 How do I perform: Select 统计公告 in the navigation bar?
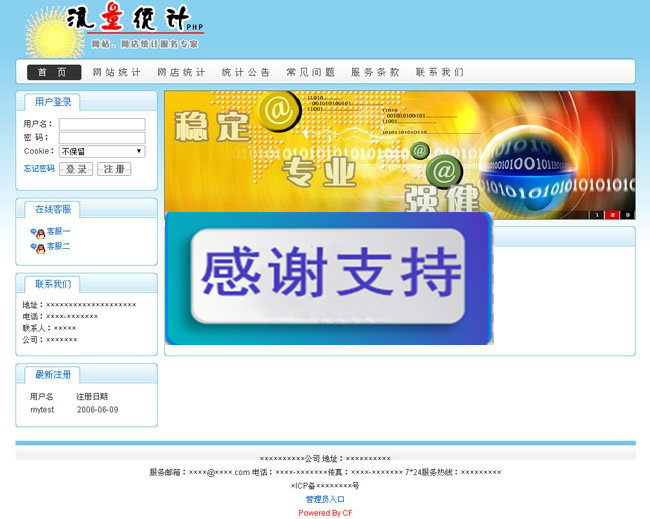click(x=246, y=72)
